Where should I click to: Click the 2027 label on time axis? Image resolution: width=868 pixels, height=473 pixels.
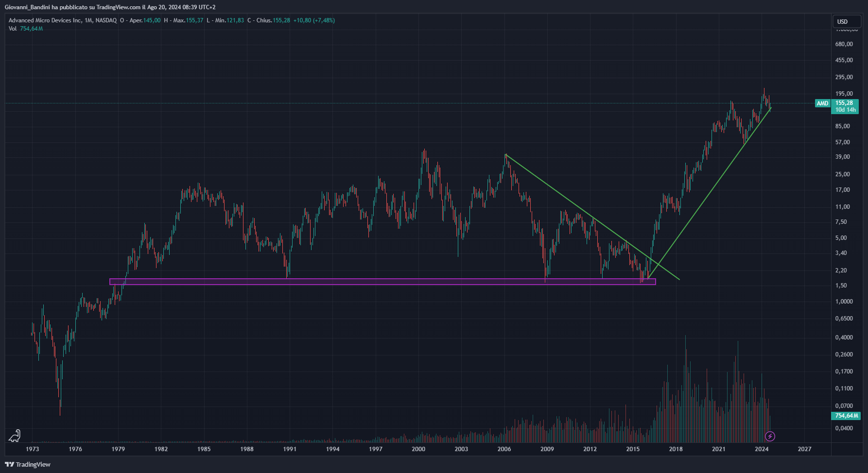(804, 449)
